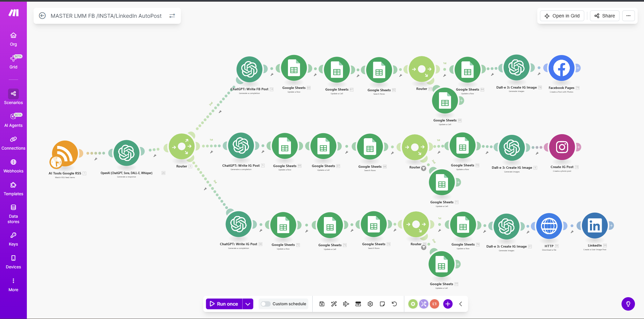Select the LinkedIn module node
This screenshot has height=319, width=644.
click(594, 226)
